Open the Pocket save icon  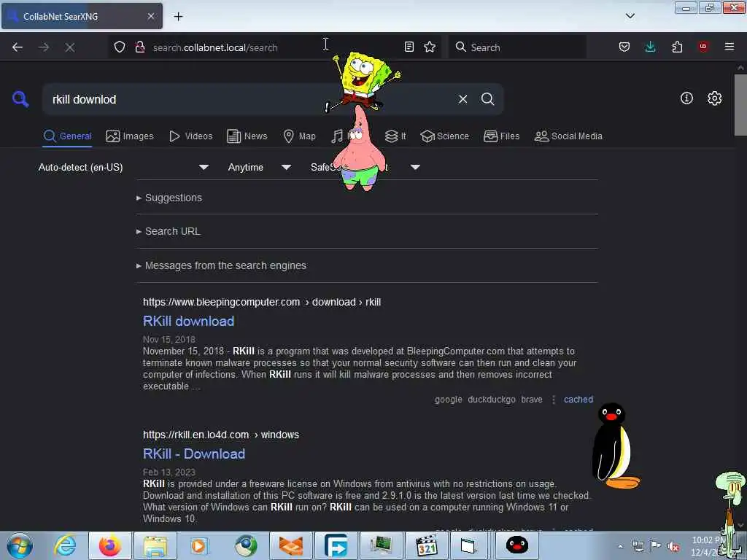(624, 47)
